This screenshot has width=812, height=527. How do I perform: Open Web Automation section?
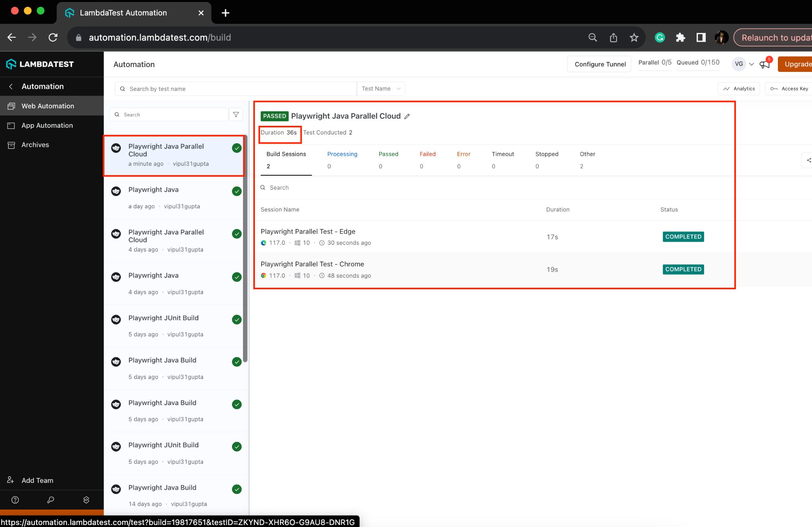pos(52,106)
